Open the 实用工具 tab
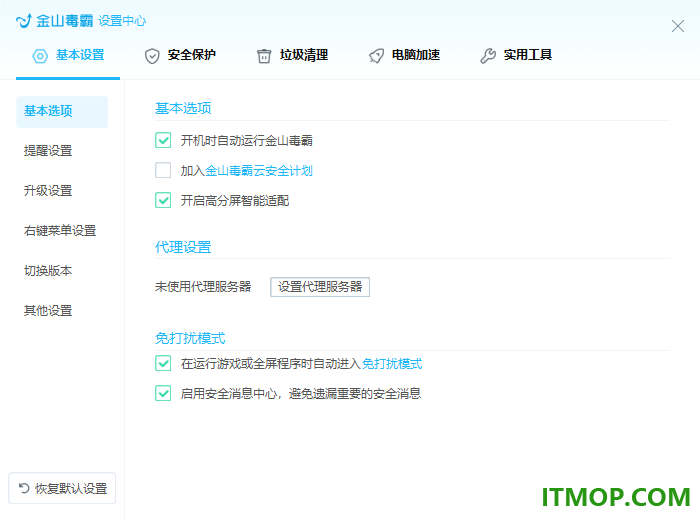 click(x=517, y=56)
